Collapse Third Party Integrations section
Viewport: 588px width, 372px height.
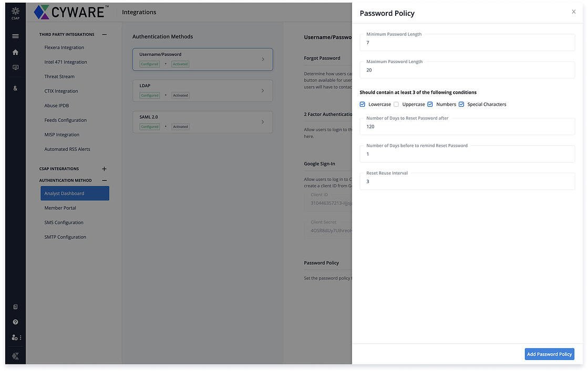(x=104, y=35)
